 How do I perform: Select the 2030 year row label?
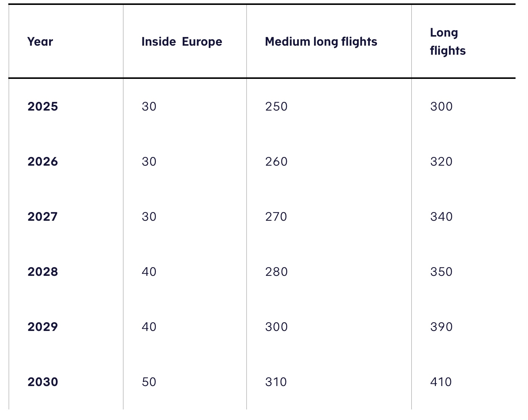point(43,382)
